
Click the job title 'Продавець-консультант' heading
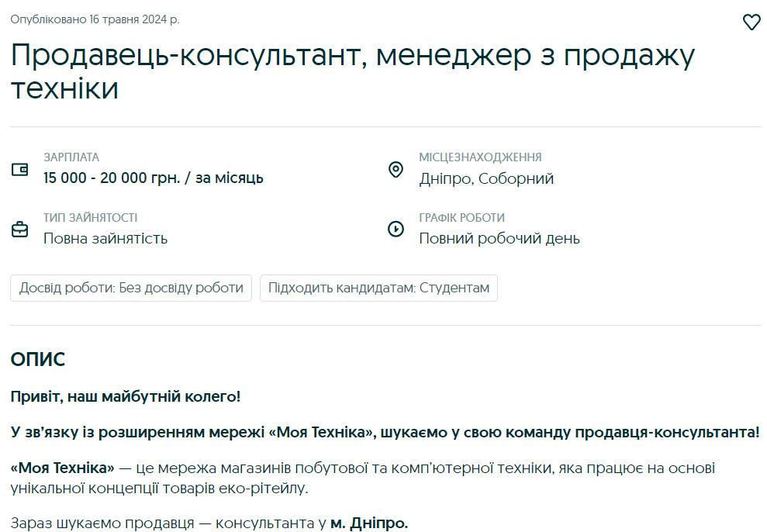pos(352,71)
